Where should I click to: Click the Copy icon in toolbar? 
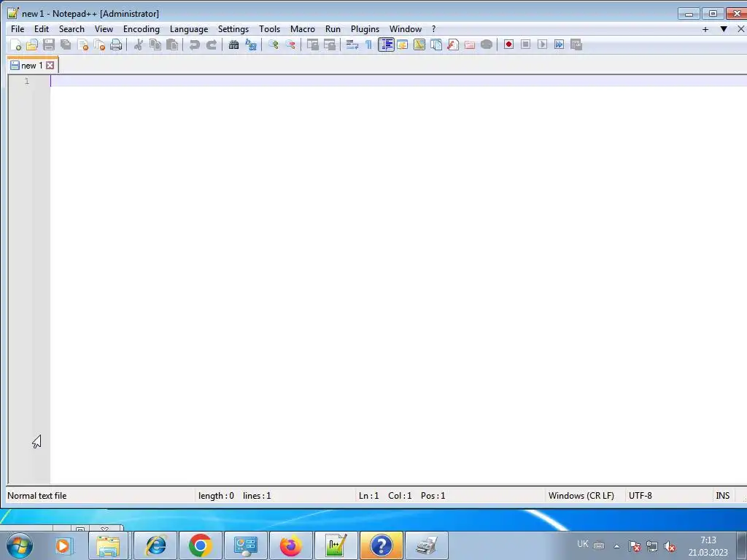(155, 44)
